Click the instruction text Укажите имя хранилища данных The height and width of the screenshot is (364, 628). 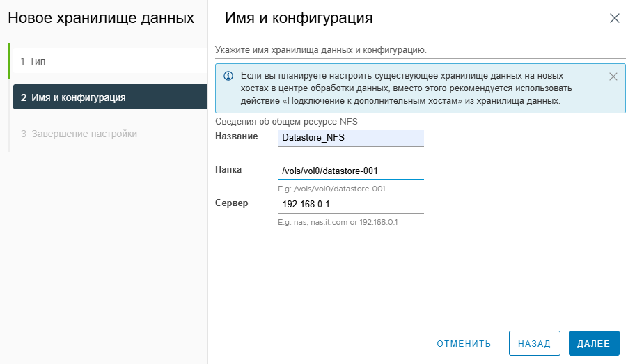(x=321, y=50)
